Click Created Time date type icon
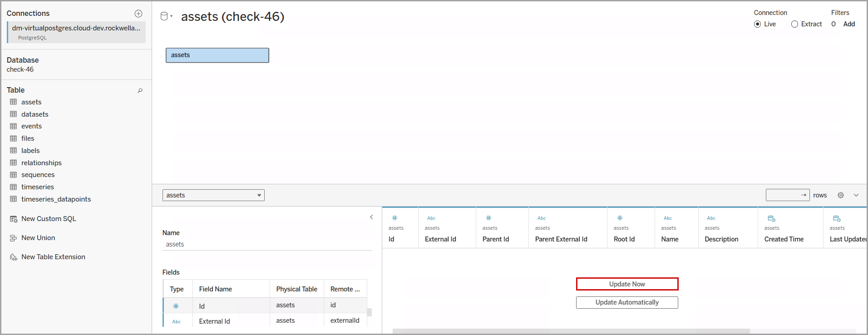The width and height of the screenshot is (868, 335). tap(771, 218)
